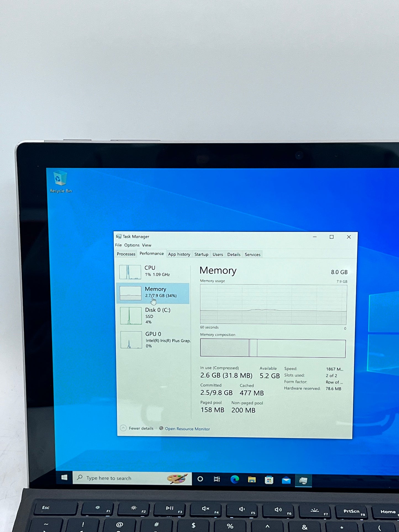
Task: Click the 8.0 GB total memory value
Action: click(x=339, y=272)
